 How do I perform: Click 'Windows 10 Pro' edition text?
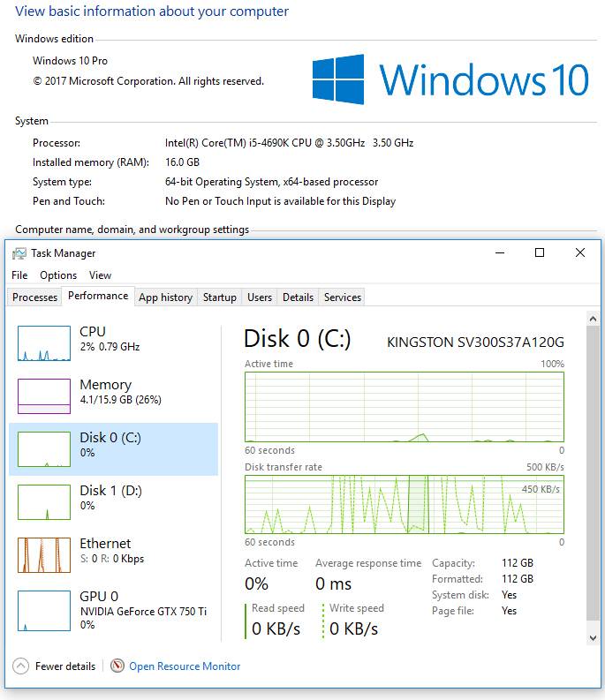coord(70,61)
